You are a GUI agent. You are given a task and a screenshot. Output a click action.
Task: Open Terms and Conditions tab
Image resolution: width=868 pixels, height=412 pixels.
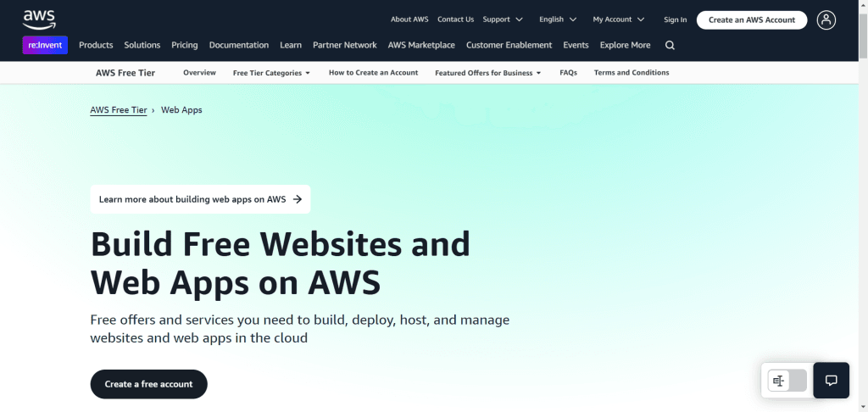(x=631, y=73)
